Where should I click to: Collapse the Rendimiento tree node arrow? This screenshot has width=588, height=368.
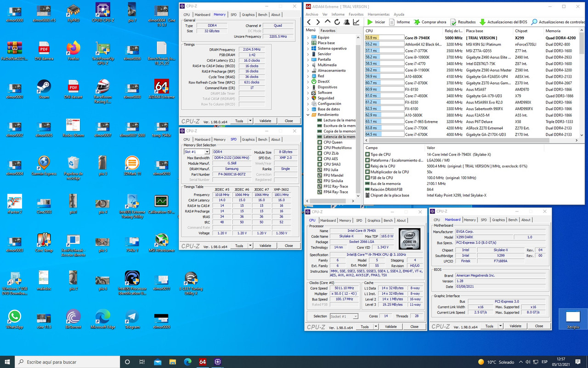point(308,115)
